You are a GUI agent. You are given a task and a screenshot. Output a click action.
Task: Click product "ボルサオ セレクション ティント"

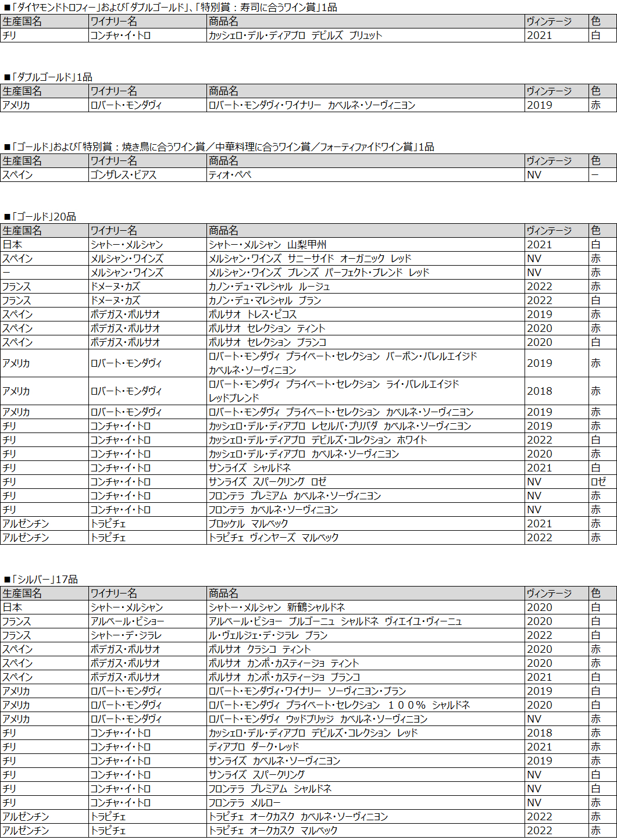(267, 328)
